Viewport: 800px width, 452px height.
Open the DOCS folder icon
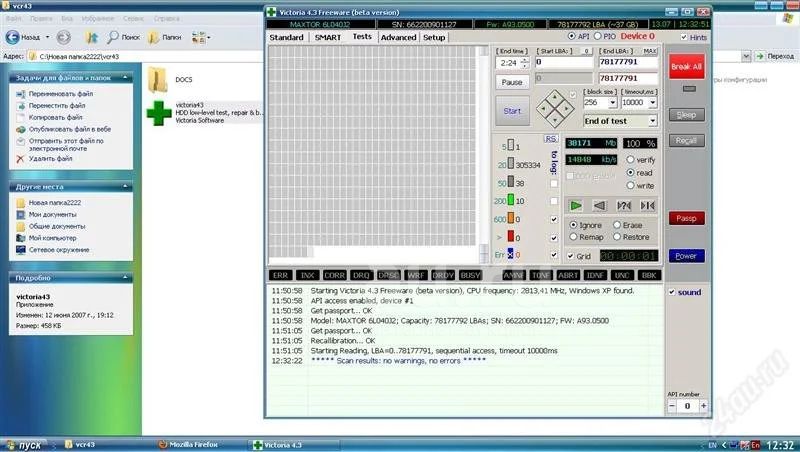pyautogui.click(x=158, y=80)
